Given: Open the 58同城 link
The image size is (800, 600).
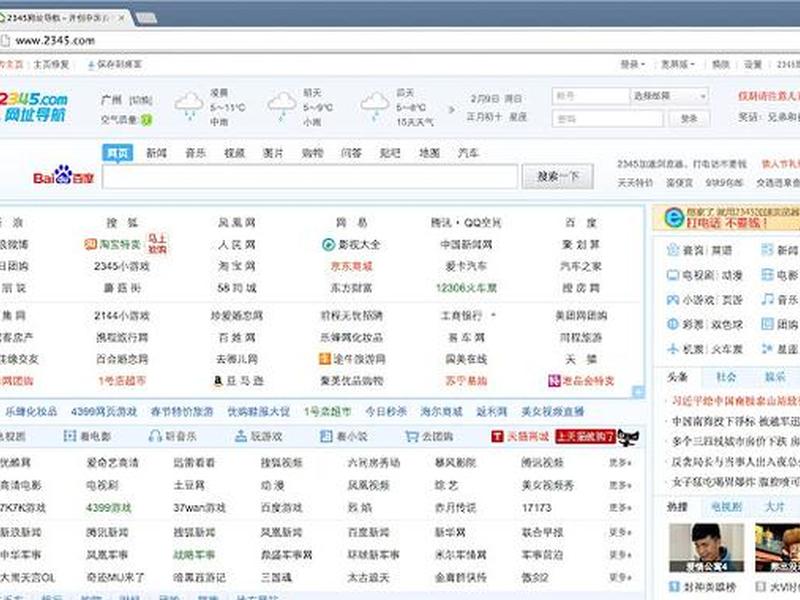Looking at the screenshot, I should pos(237,288).
